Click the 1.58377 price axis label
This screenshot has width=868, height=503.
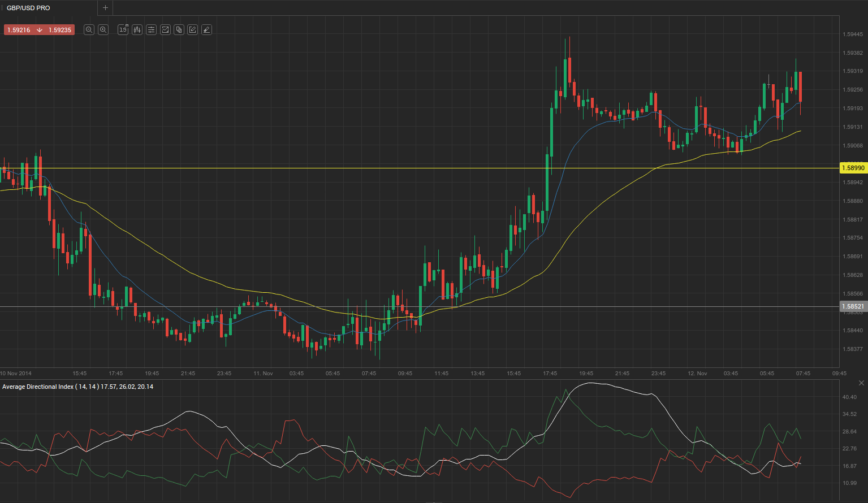click(x=853, y=349)
